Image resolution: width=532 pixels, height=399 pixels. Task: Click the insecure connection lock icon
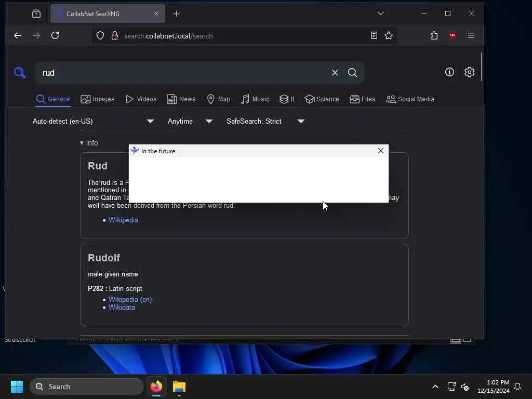pyautogui.click(x=115, y=36)
